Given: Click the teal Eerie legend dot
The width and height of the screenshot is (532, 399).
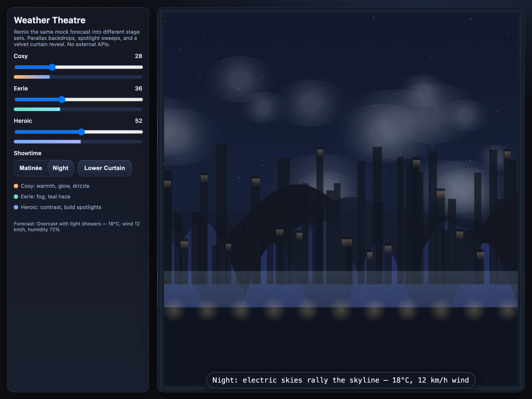Looking at the screenshot, I should pyautogui.click(x=16, y=196).
